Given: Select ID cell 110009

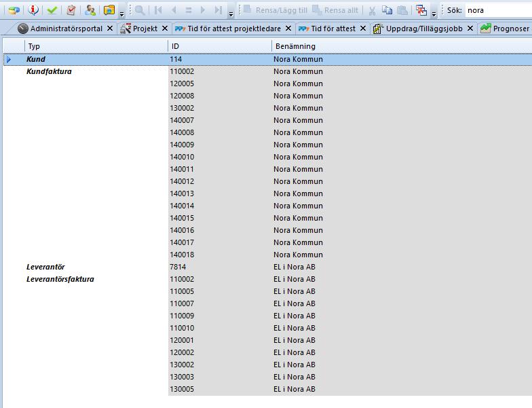Looking at the screenshot, I should point(220,316).
